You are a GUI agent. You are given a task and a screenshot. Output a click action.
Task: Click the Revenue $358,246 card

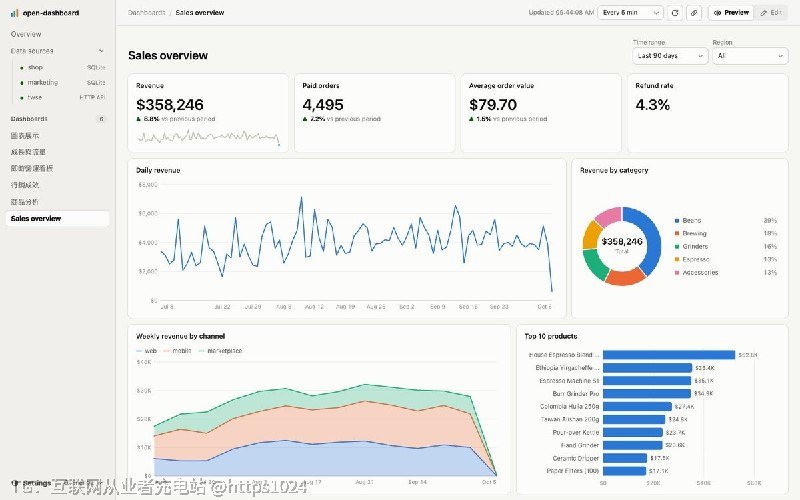[208, 113]
